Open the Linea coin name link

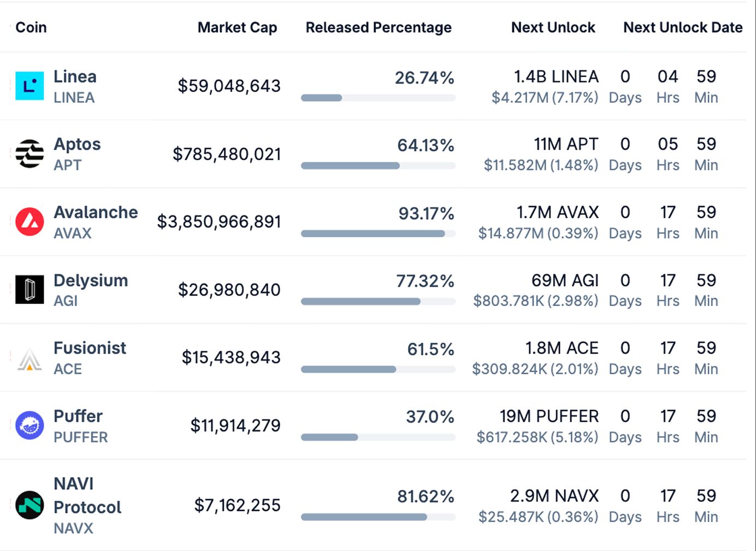coord(75,77)
